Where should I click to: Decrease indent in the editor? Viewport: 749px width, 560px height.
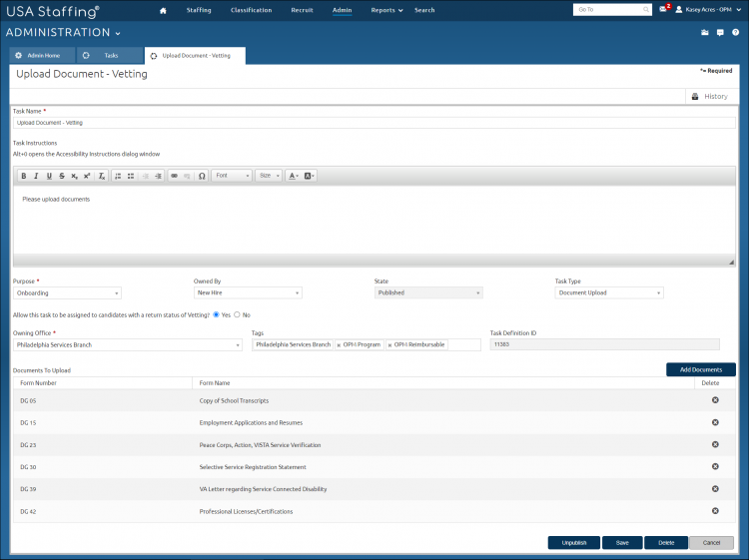point(145,176)
